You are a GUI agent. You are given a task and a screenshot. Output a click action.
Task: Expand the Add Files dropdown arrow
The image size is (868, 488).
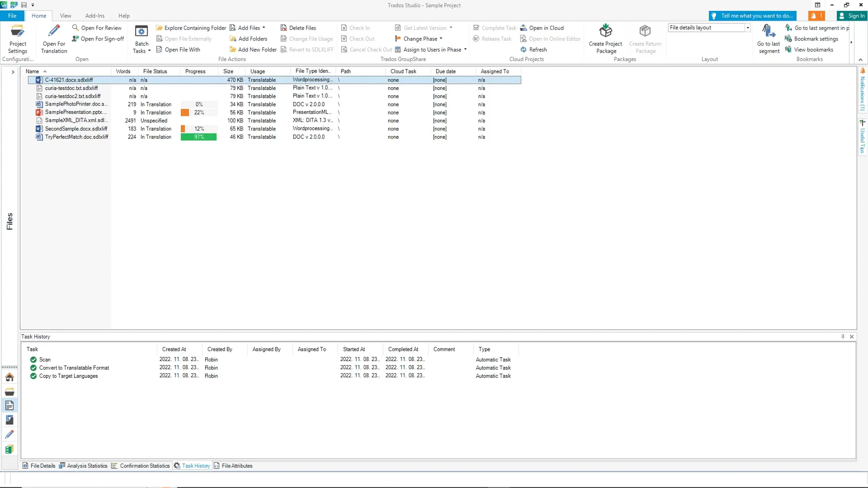[x=264, y=28]
